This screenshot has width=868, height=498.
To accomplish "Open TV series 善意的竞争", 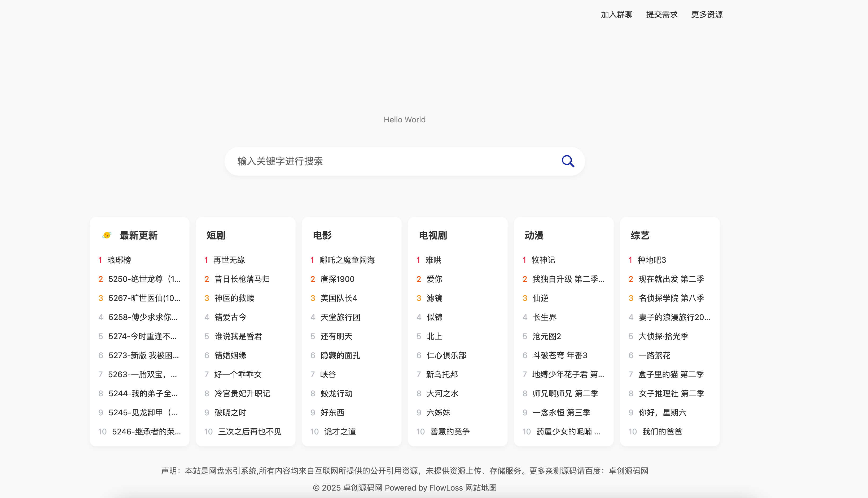I will point(450,432).
